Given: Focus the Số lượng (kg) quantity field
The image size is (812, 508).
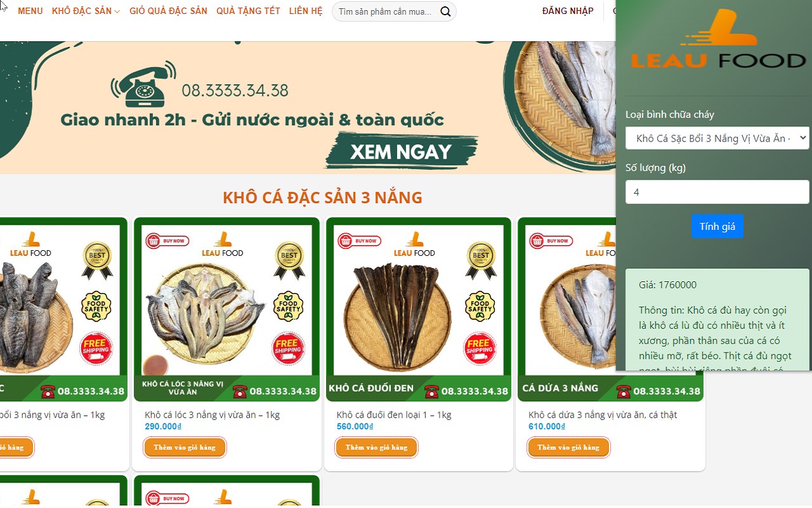Looking at the screenshot, I should (x=717, y=192).
